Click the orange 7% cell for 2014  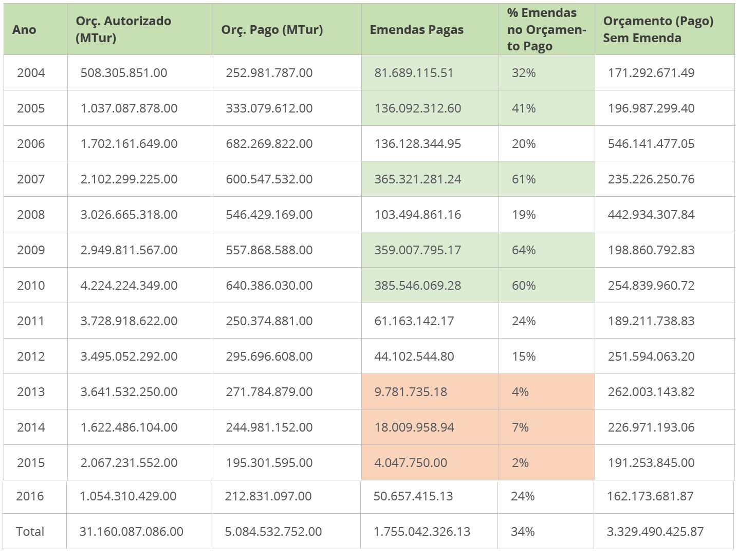click(520, 427)
